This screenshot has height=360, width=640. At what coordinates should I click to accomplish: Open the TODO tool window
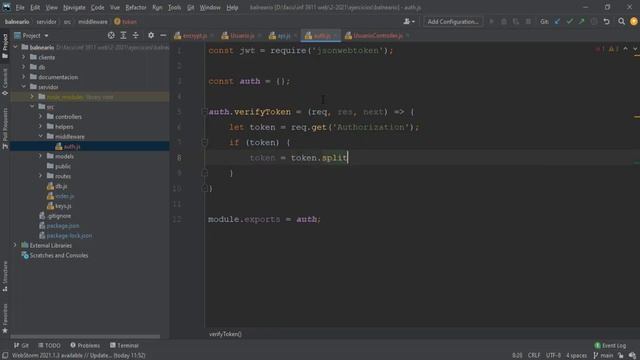(49, 345)
